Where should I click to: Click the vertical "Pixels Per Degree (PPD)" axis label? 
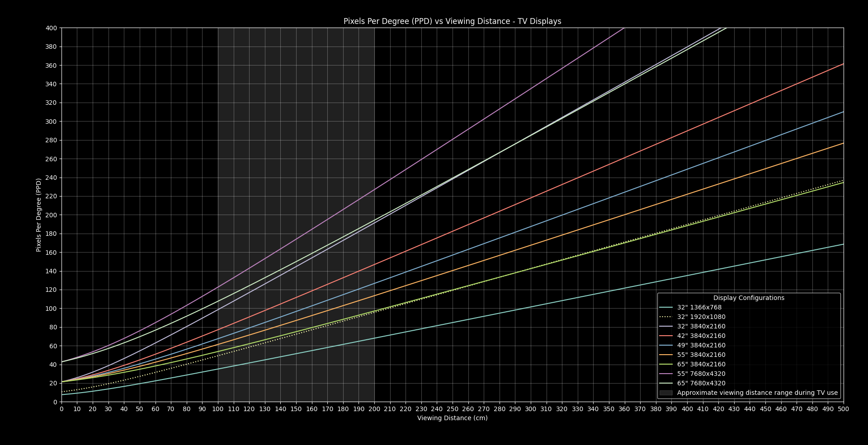tap(39, 215)
